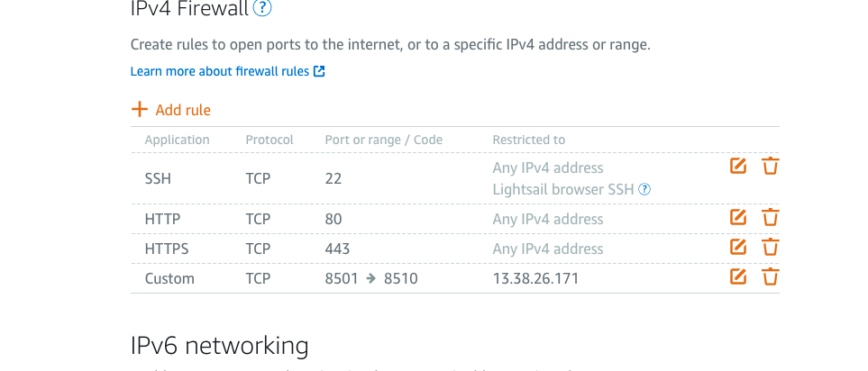868x371 pixels.
Task: Delete the HTTPS port 443 rule
Action: 771,247
